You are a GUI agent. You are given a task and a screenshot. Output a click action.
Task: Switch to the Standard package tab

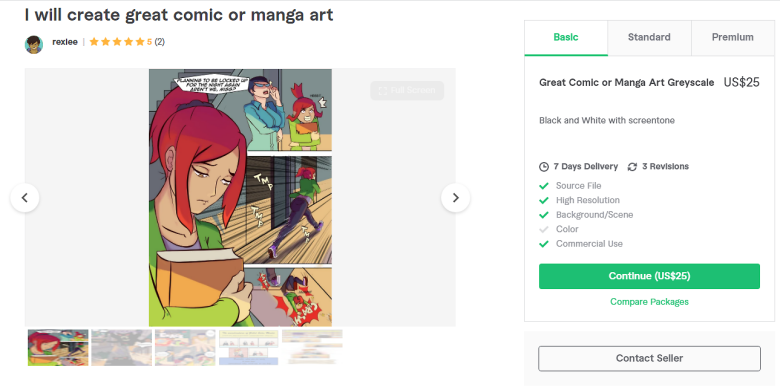649,38
